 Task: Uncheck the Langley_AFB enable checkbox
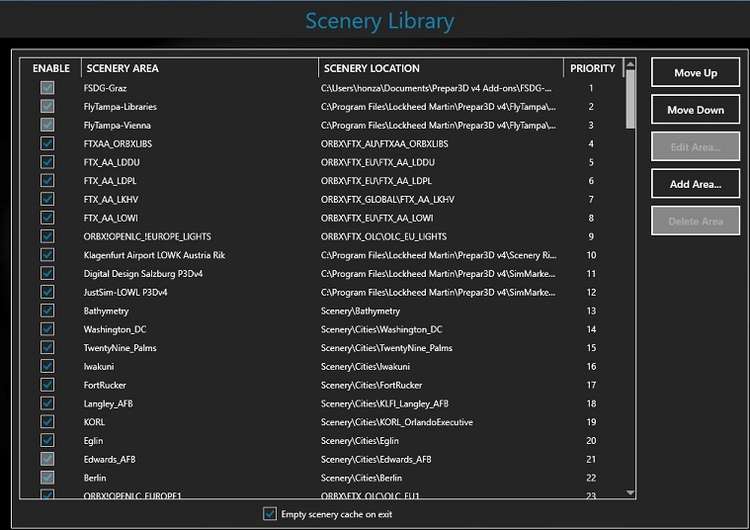pyautogui.click(x=47, y=403)
